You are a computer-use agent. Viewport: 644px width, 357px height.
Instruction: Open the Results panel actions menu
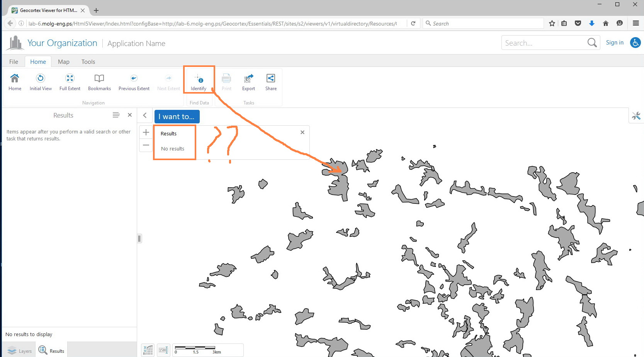[x=116, y=115]
